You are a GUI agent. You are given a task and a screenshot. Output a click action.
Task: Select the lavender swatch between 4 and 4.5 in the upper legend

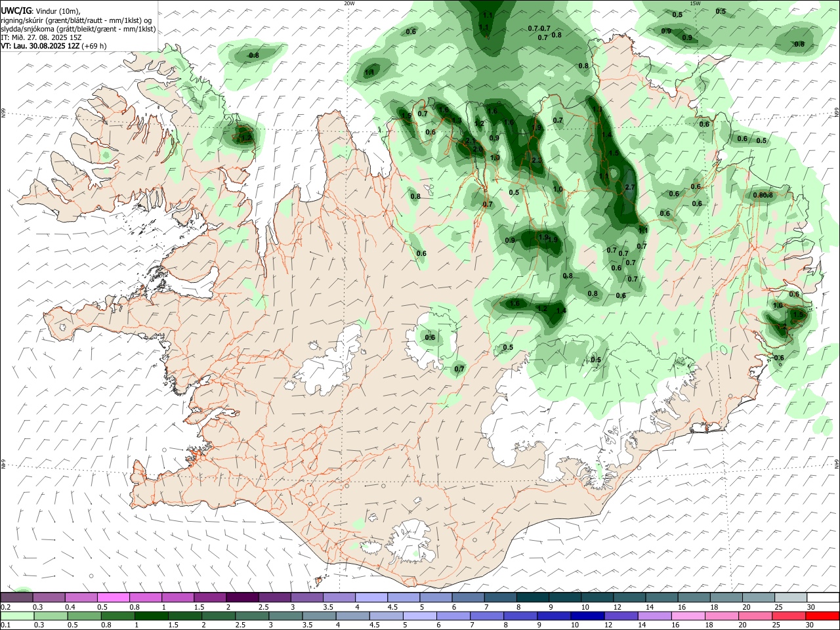point(371,597)
